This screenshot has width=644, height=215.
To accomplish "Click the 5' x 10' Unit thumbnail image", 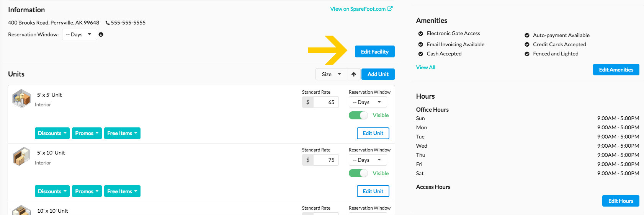I will tap(21, 156).
